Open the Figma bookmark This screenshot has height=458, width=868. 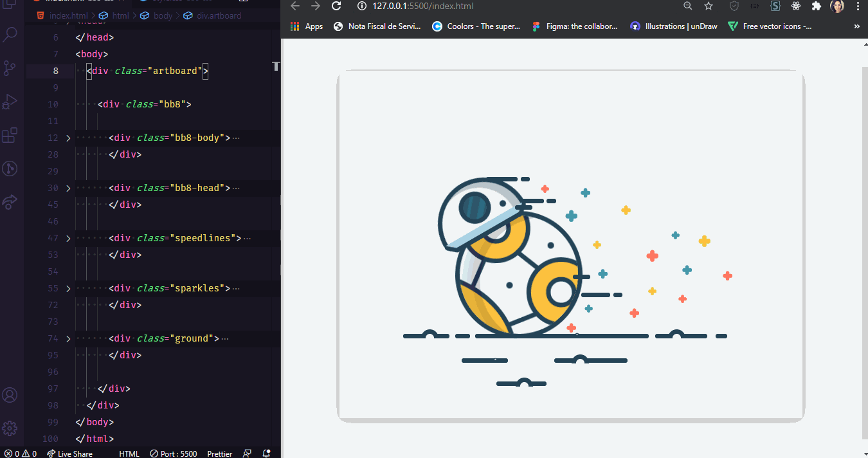[575, 26]
